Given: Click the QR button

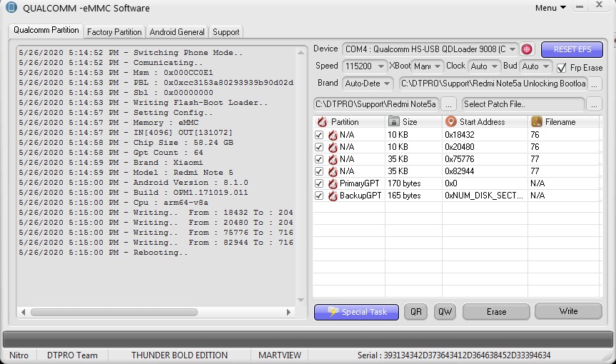Looking at the screenshot, I should point(415,312).
